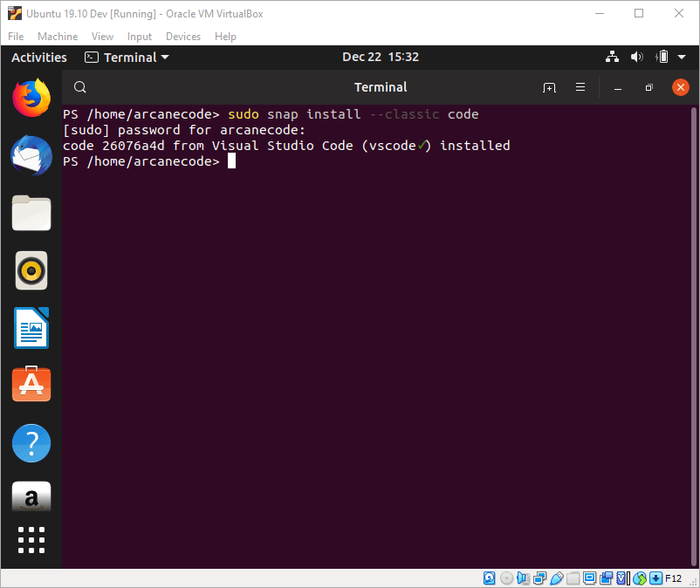Open the VirtualBox Devices menu

tap(183, 37)
